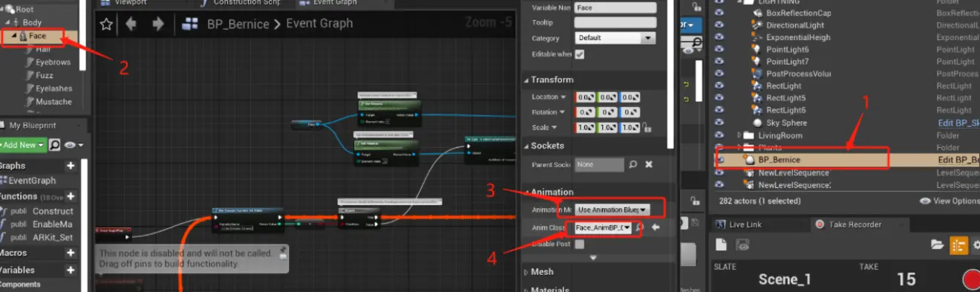Add a new function with plus icon
This screenshot has height=292, width=980.
(x=71, y=196)
